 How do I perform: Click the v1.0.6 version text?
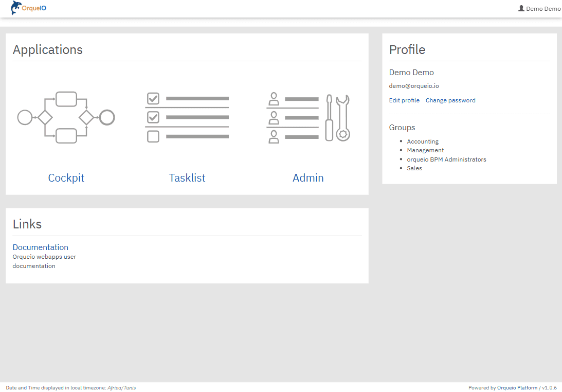[x=549, y=388]
